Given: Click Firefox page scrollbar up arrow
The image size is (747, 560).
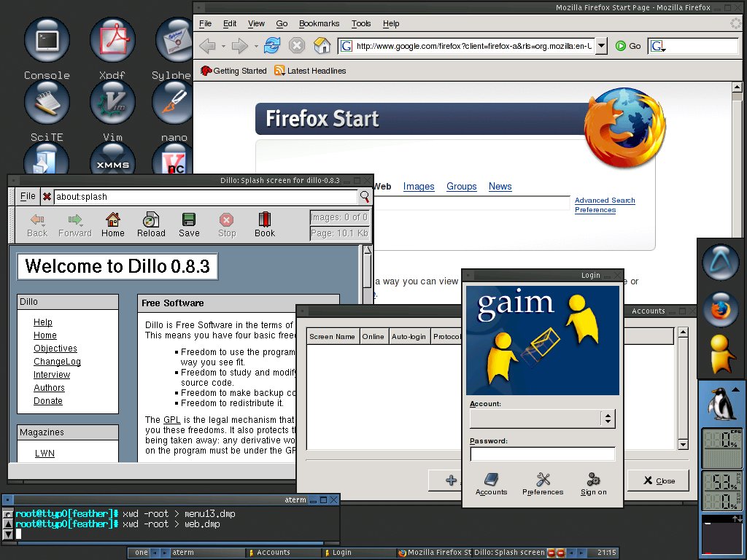Looking at the screenshot, I should click(737, 87).
